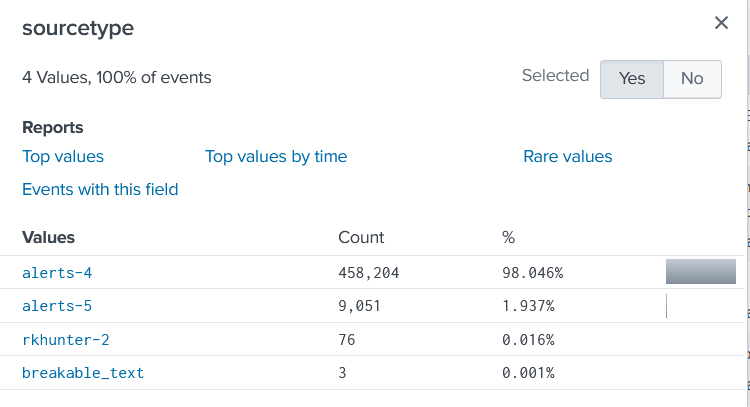
Task: Select the breakable_text sourcetype value
Action: (x=83, y=373)
